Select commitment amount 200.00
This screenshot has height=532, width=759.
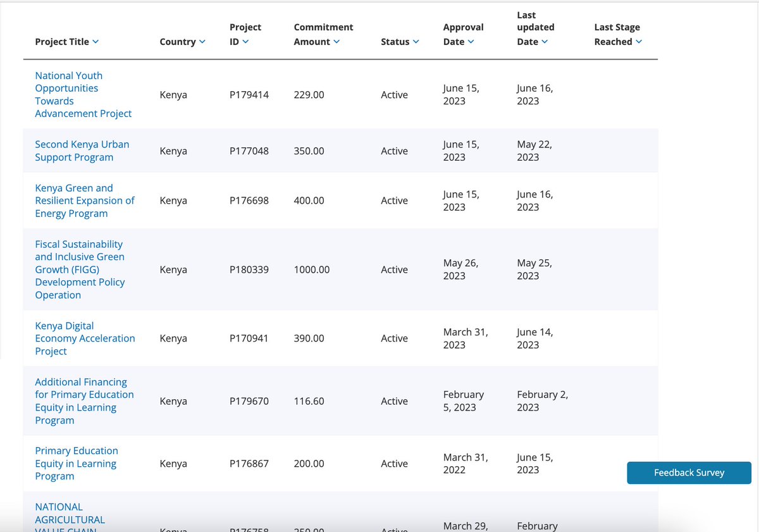(x=309, y=464)
